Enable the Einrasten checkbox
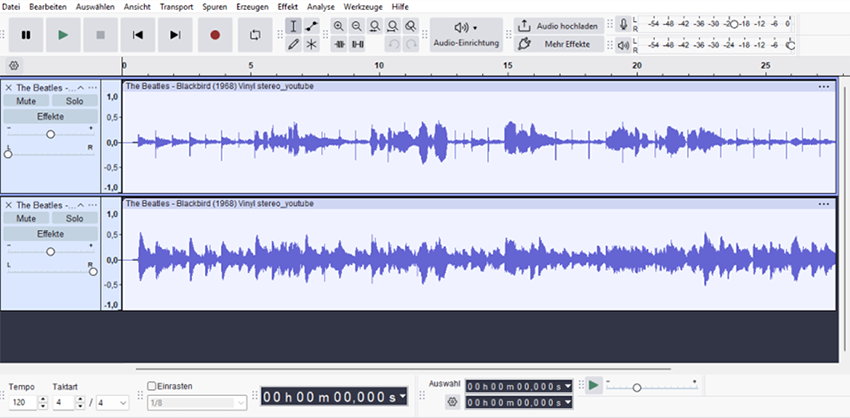Image resolution: width=850 pixels, height=418 pixels. (x=152, y=386)
